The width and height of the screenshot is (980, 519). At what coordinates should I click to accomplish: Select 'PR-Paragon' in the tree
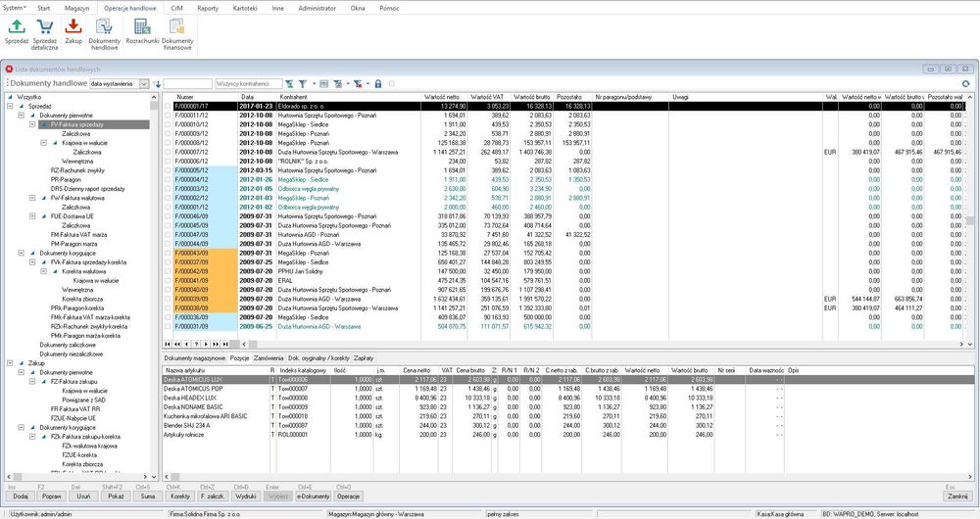(x=67, y=179)
